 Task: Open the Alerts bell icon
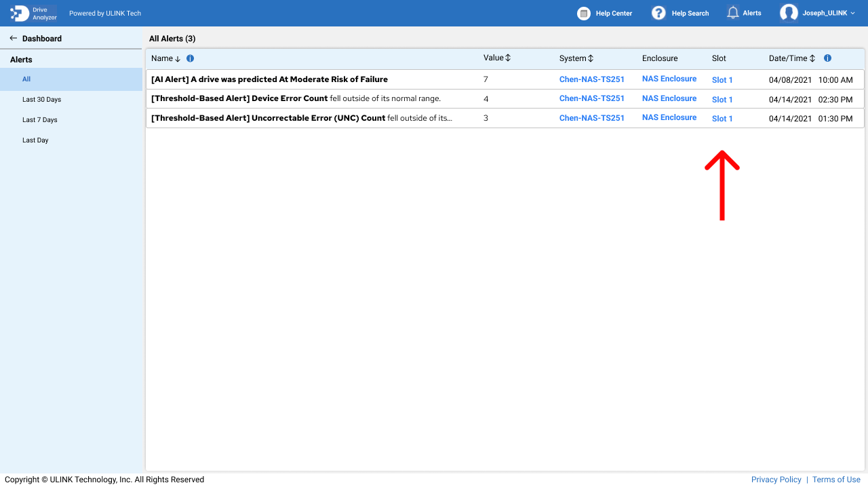coord(732,13)
